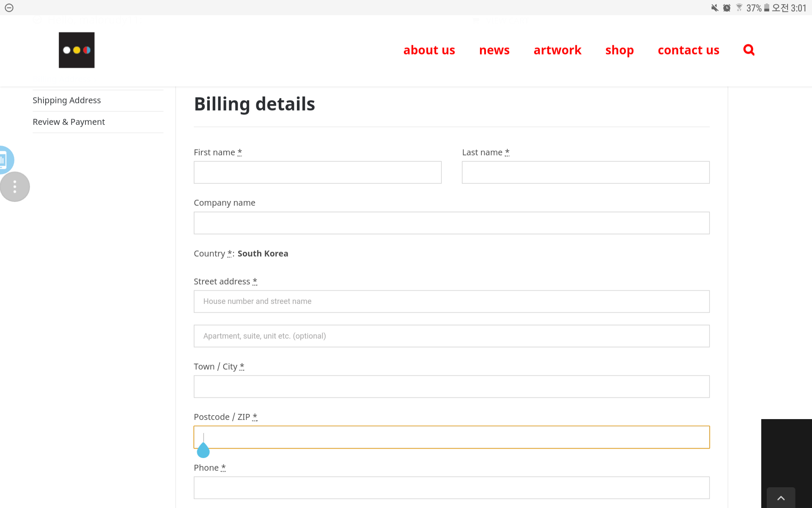This screenshot has width=812, height=508.
Task: Tap the battery indicator in status bar
Action: (767, 8)
